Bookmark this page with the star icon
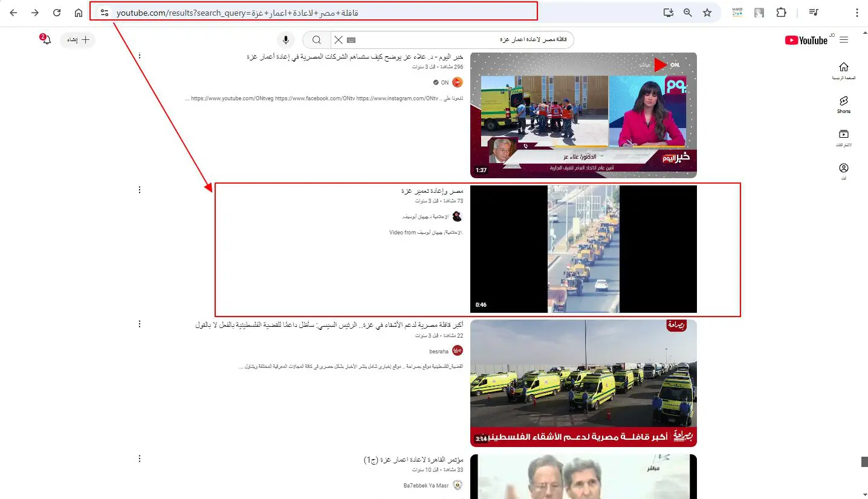 [707, 12]
